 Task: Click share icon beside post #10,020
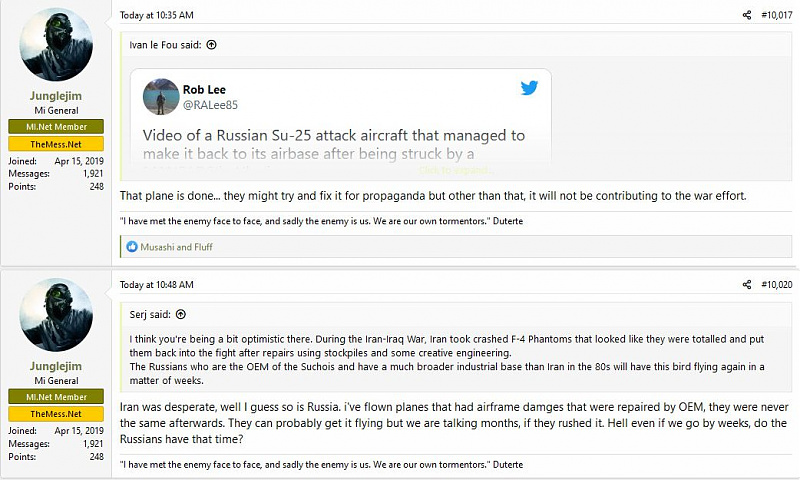(746, 285)
